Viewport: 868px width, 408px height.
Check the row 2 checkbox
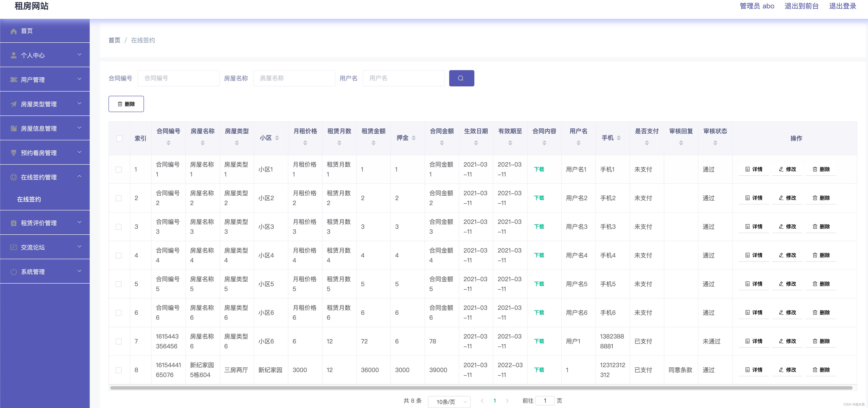119,198
